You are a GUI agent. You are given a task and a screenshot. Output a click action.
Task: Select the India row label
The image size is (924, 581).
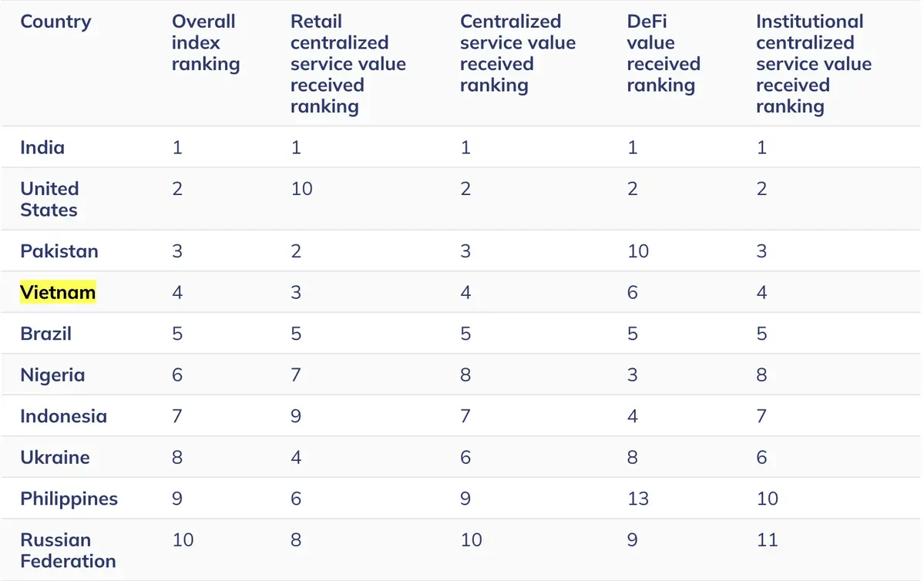(42, 147)
